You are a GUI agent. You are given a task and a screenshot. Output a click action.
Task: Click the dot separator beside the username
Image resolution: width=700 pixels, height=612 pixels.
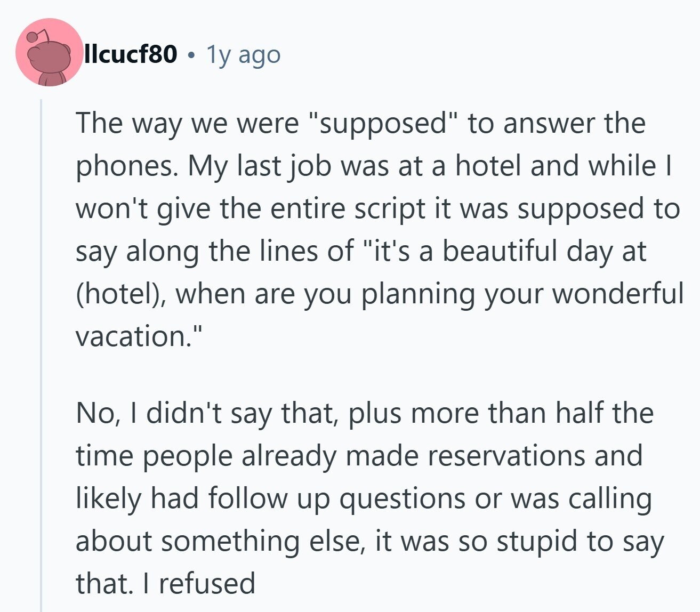tap(191, 54)
